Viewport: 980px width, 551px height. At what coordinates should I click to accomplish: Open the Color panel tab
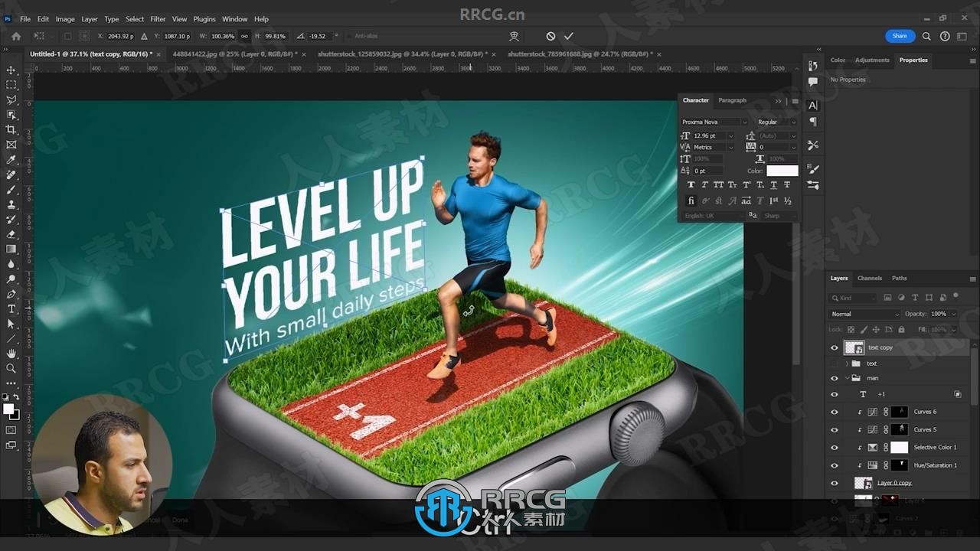(838, 60)
